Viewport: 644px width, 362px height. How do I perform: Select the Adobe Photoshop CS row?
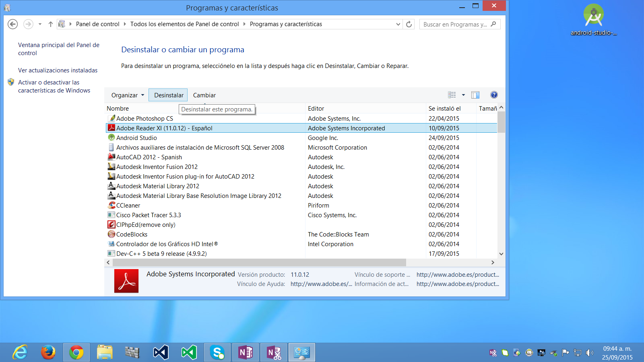pos(301,119)
